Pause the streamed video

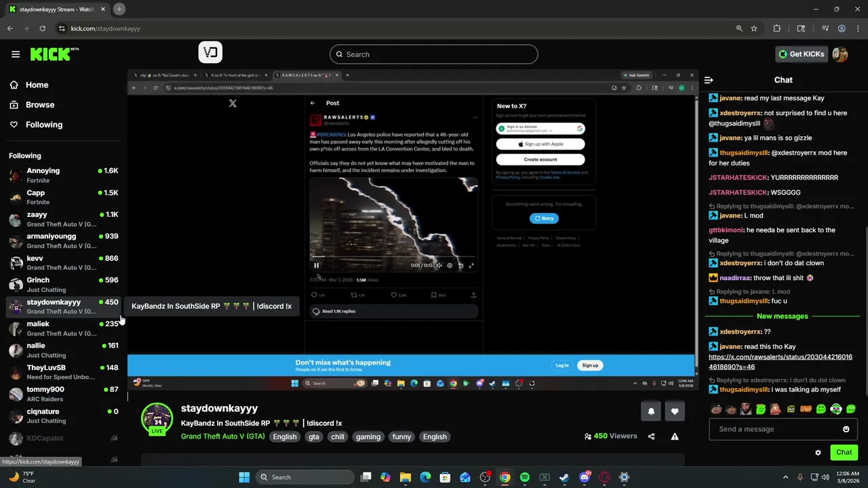316,266
